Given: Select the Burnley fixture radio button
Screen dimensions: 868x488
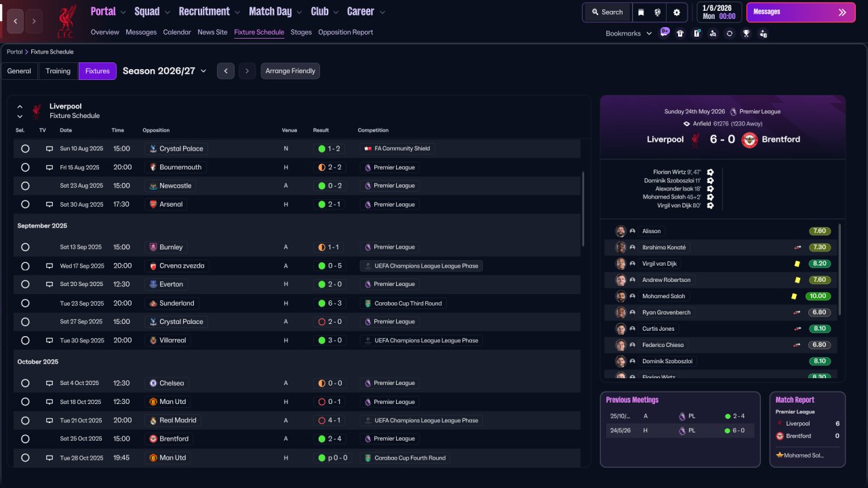Looking at the screenshot, I should coord(25,247).
